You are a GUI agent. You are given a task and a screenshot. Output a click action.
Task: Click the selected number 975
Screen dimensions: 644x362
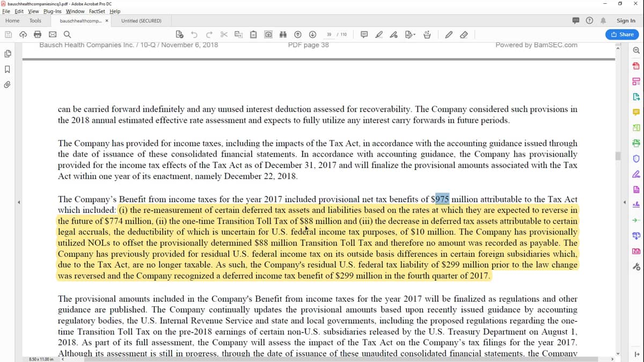[442, 200]
